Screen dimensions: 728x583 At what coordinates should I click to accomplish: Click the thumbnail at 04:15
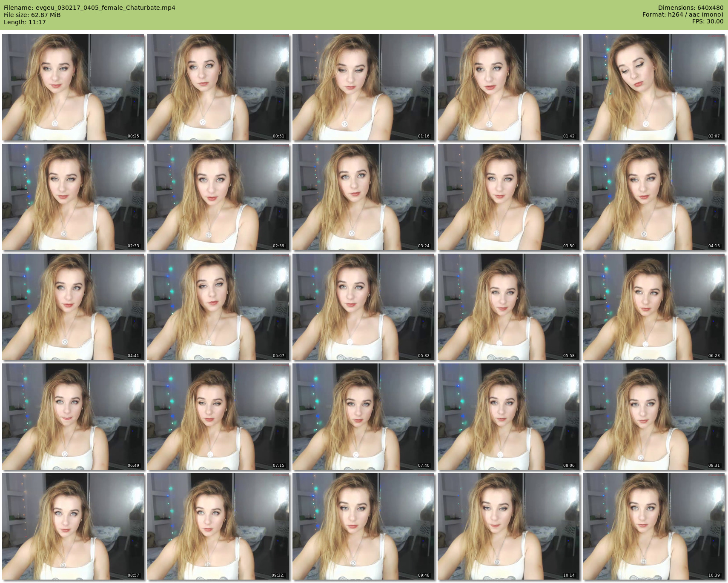click(x=653, y=197)
